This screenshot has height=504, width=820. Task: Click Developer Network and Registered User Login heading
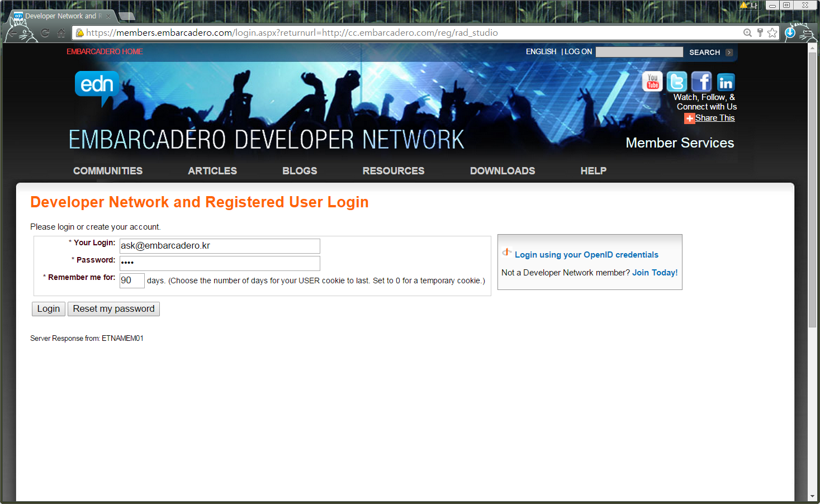coord(200,202)
